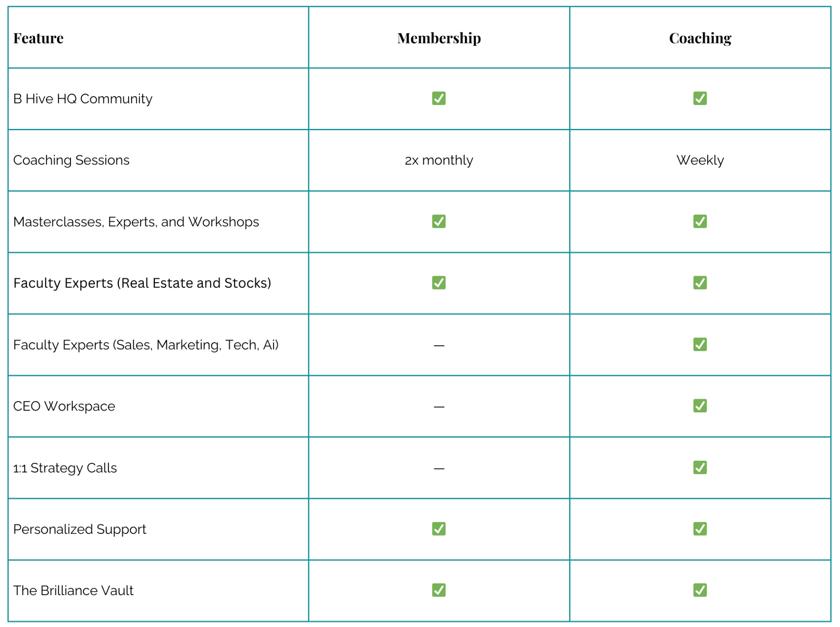Click the Feature column header
The image size is (840, 627).
[x=38, y=38]
